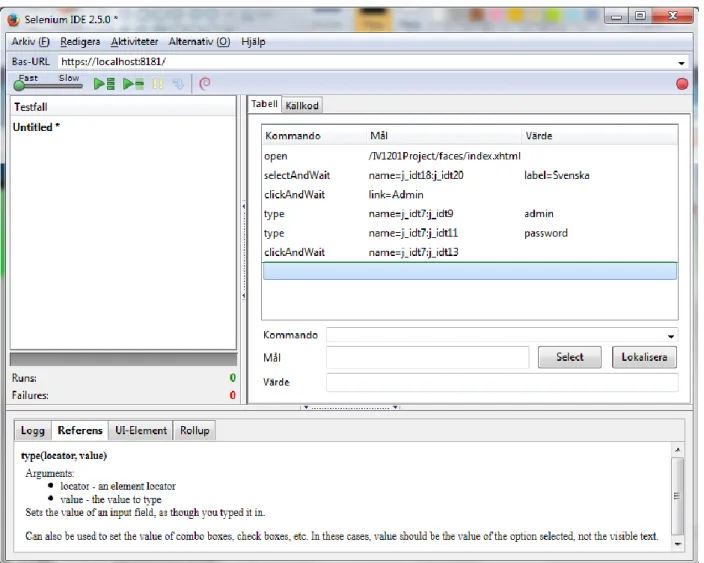Open the Logg tab

pyautogui.click(x=32, y=431)
